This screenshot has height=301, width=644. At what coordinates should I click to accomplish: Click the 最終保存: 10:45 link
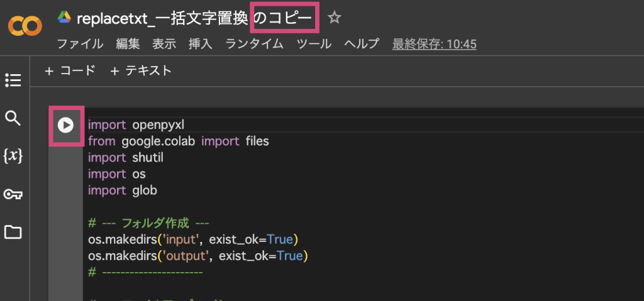(x=435, y=44)
